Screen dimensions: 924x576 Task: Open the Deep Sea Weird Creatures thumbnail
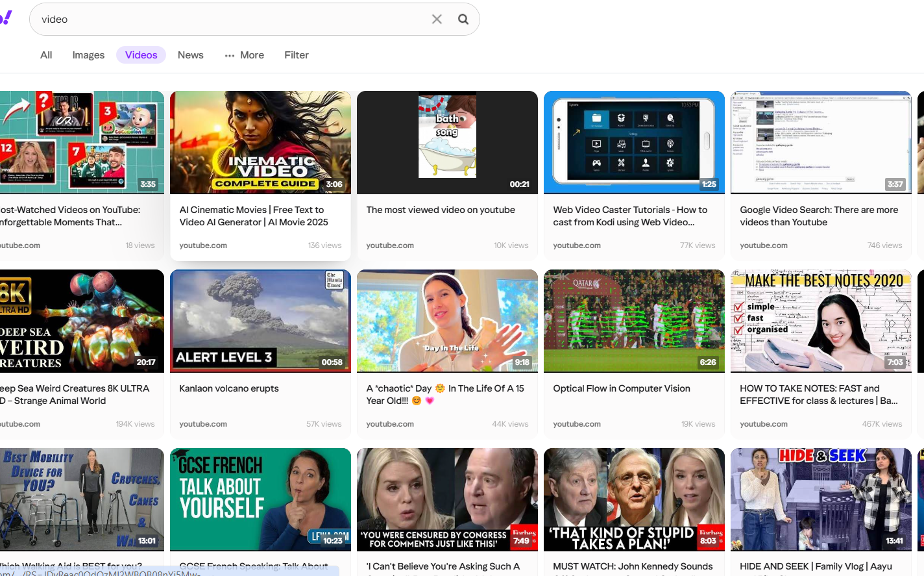coord(82,321)
